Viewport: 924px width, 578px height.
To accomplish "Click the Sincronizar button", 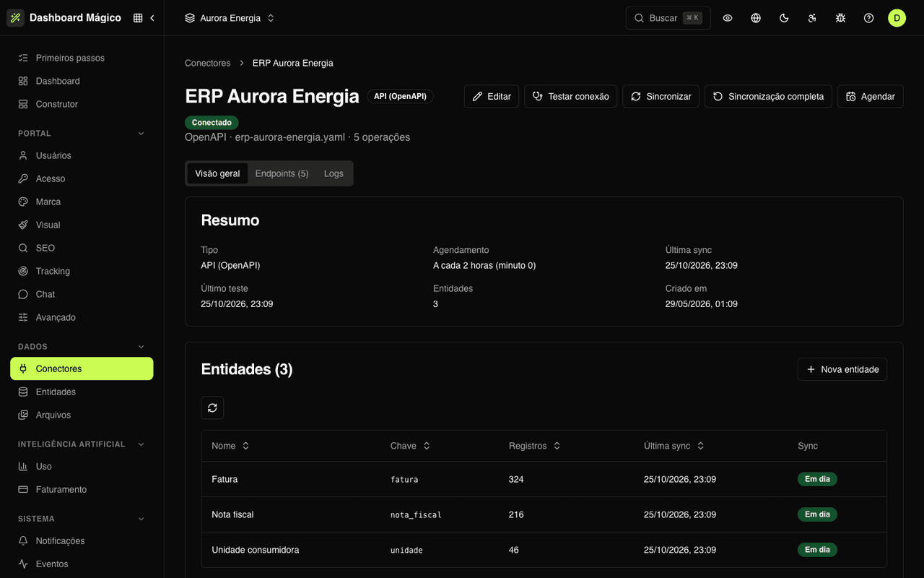I will [661, 96].
